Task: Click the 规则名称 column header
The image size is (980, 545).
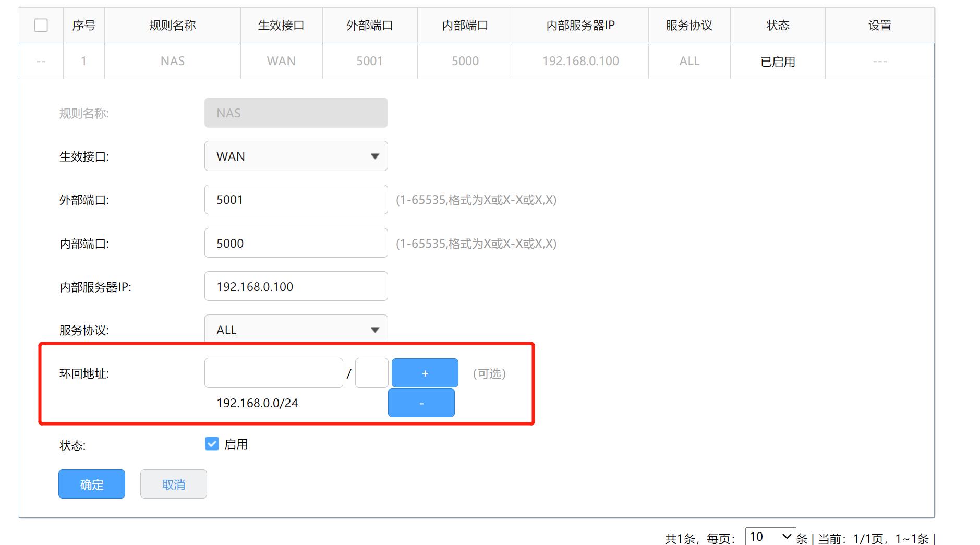Action: point(172,25)
